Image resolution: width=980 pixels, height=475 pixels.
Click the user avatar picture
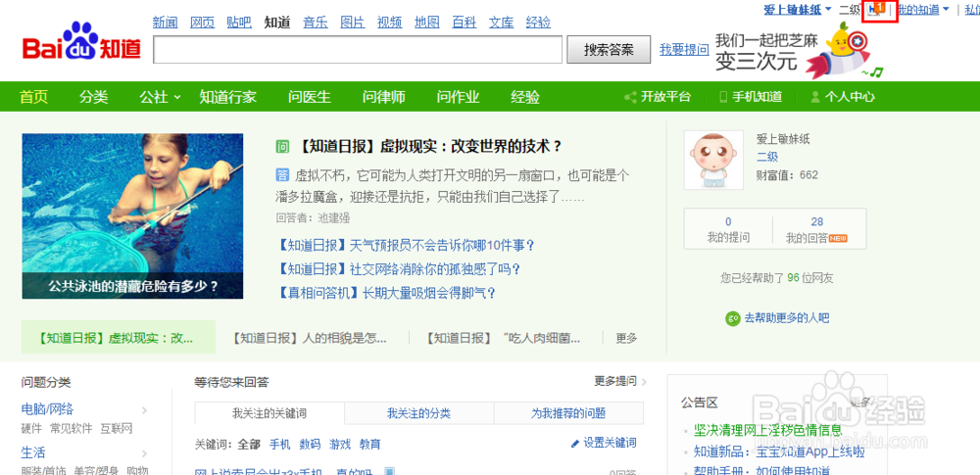(x=713, y=160)
